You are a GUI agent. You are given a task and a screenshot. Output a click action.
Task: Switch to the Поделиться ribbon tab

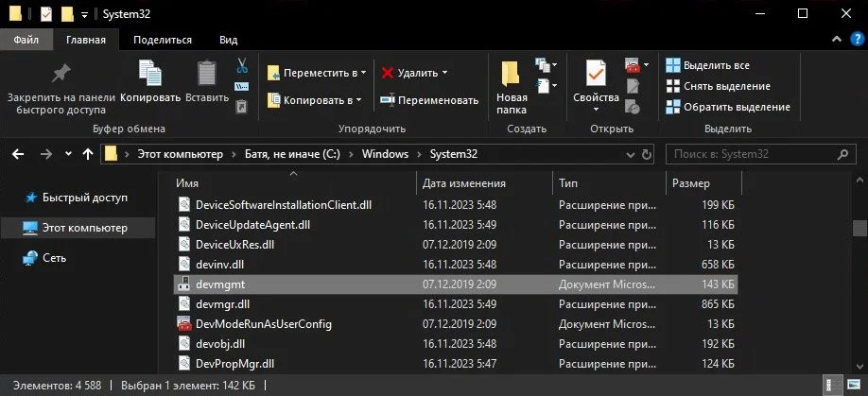tap(163, 40)
